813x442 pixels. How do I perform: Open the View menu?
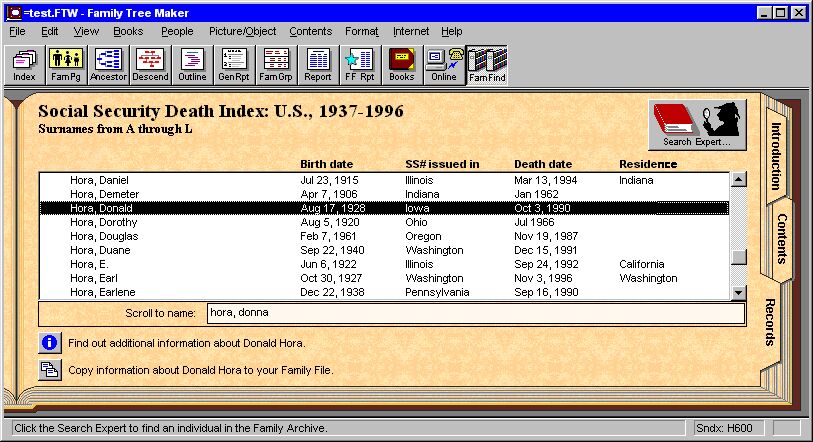point(86,31)
